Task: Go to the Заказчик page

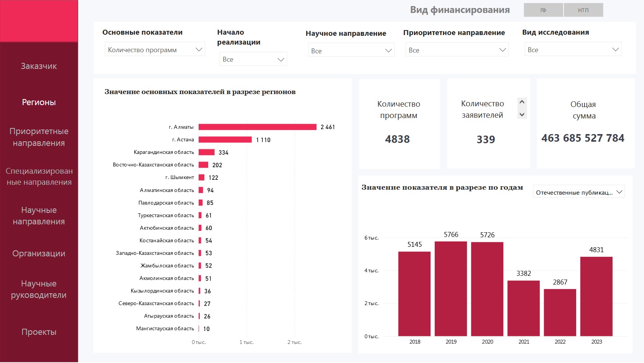Action: (39, 66)
